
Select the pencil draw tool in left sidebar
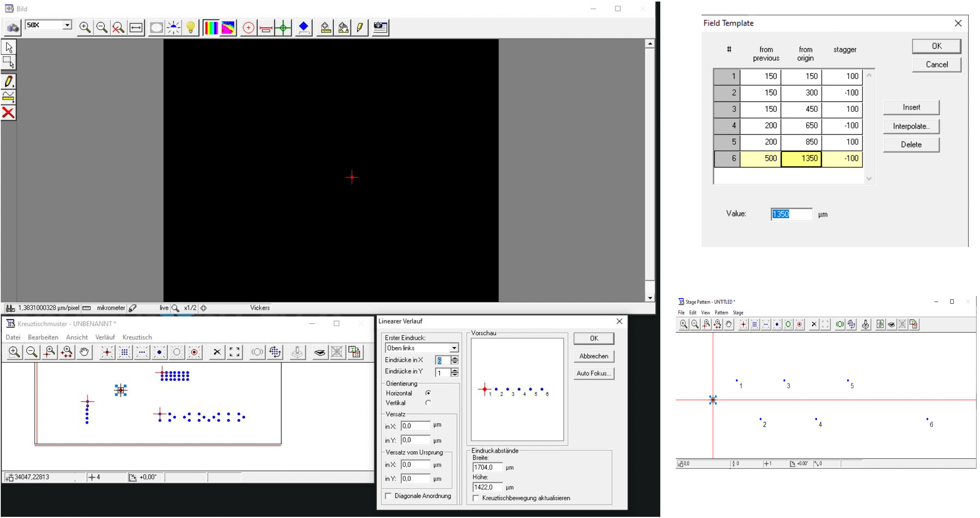click(8, 81)
